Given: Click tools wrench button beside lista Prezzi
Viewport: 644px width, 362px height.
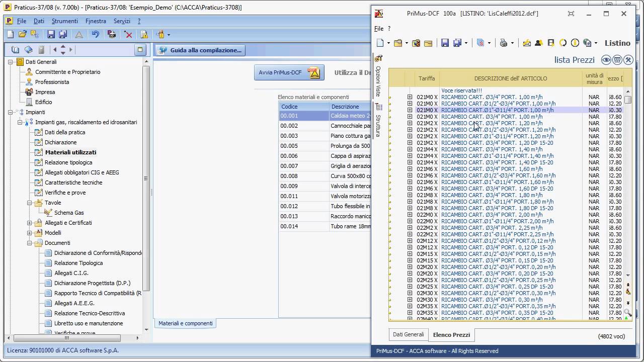Looking at the screenshot, I should click(628, 60).
